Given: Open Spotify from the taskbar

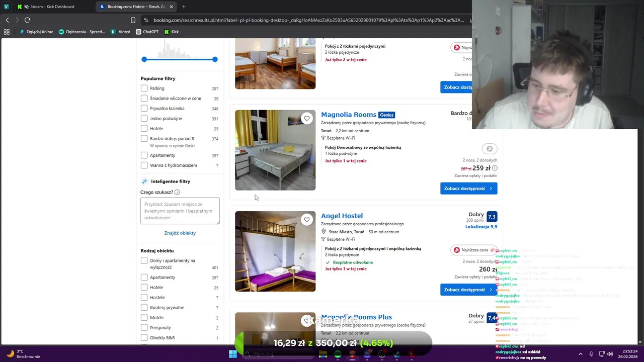Looking at the screenshot, I should click(338, 354).
